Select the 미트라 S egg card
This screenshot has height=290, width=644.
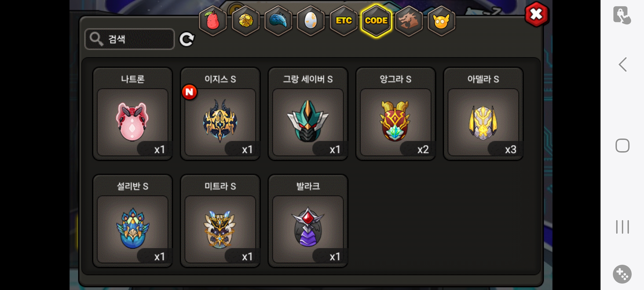tap(220, 221)
